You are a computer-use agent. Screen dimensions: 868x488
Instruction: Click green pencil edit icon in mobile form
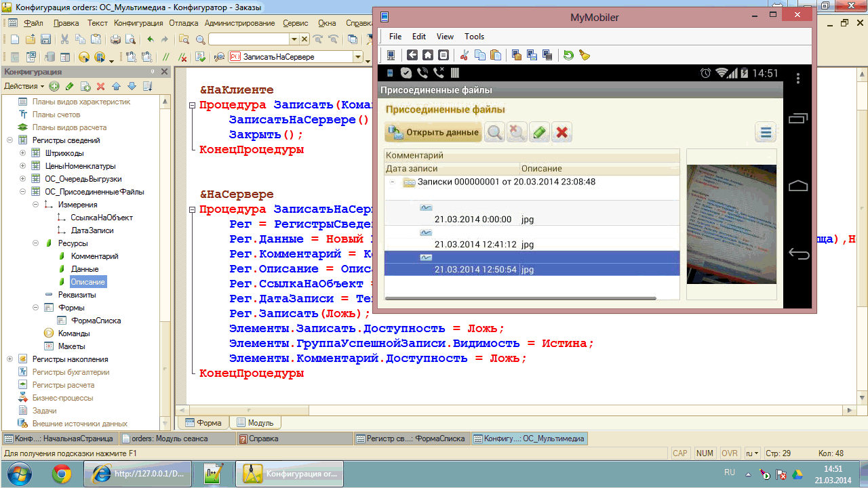[x=539, y=132]
